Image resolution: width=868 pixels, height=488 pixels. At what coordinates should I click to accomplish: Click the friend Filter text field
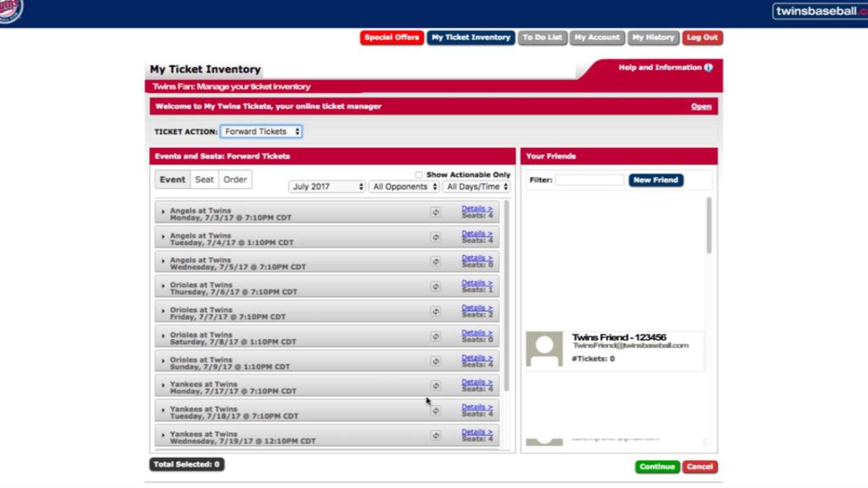pyautogui.click(x=590, y=180)
